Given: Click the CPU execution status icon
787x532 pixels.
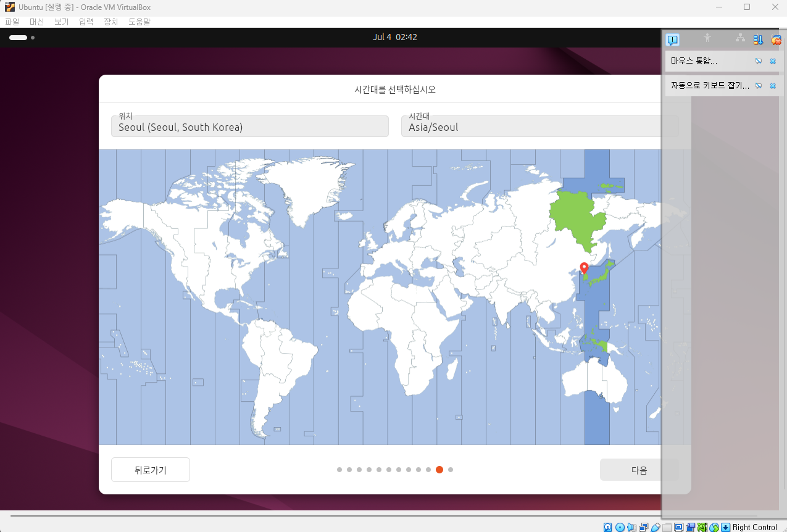Looking at the screenshot, I should [702, 527].
